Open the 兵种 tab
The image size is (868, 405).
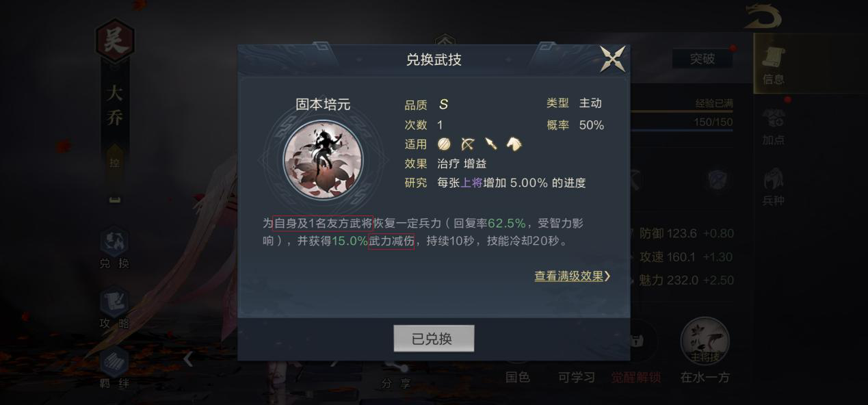774,187
